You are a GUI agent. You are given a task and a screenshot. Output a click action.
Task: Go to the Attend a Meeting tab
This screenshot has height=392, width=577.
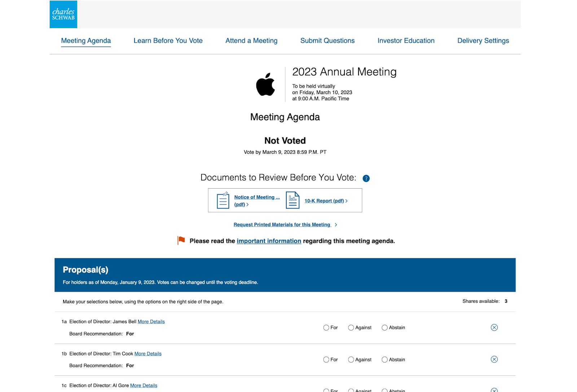251,41
